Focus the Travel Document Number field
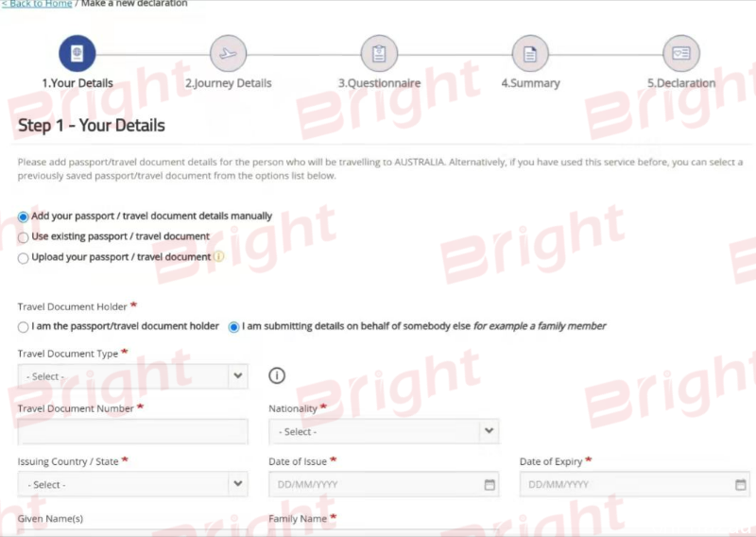This screenshot has width=756, height=537. click(x=132, y=431)
